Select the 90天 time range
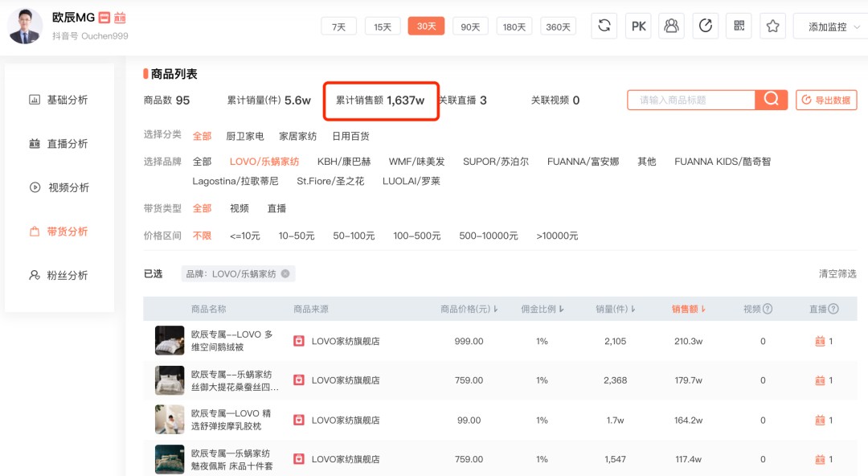This screenshot has height=476, width=868. [470, 27]
